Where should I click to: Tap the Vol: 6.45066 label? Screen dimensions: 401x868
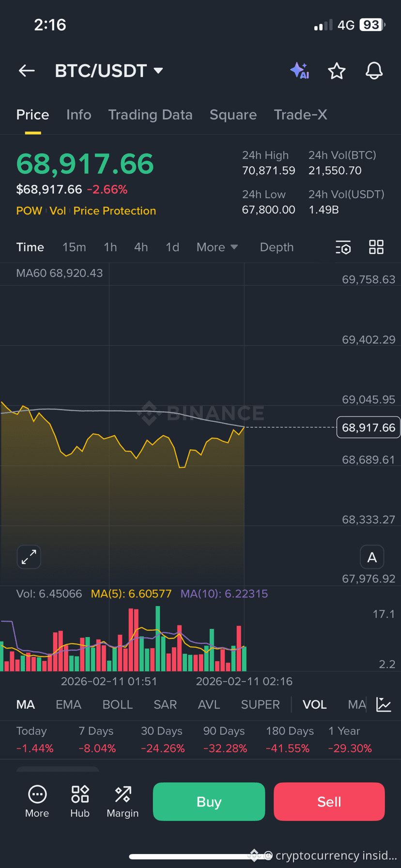point(49,594)
